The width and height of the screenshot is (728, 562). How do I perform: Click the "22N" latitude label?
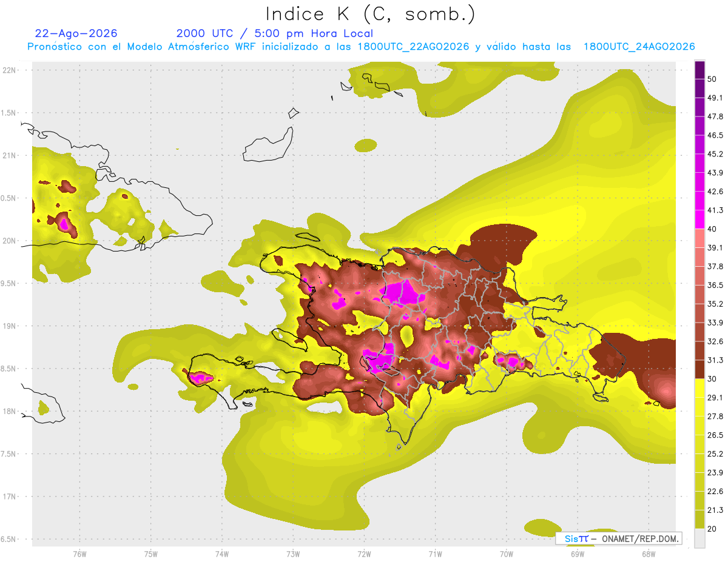click(x=10, y=70)
